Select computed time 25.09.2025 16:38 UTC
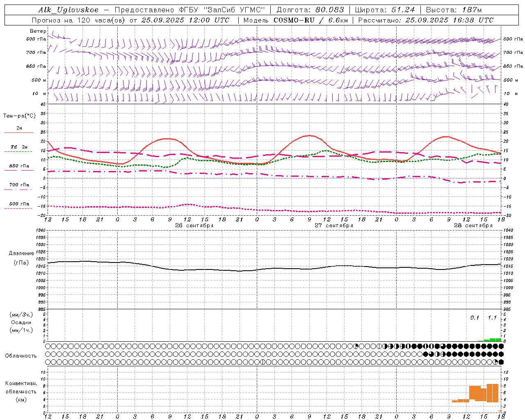 [450, 20]
